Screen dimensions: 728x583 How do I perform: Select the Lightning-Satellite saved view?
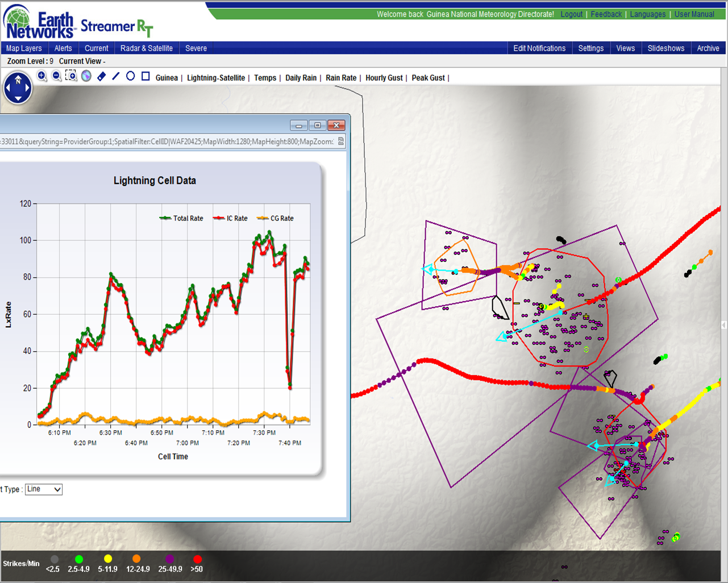click(x=216, y=78)
